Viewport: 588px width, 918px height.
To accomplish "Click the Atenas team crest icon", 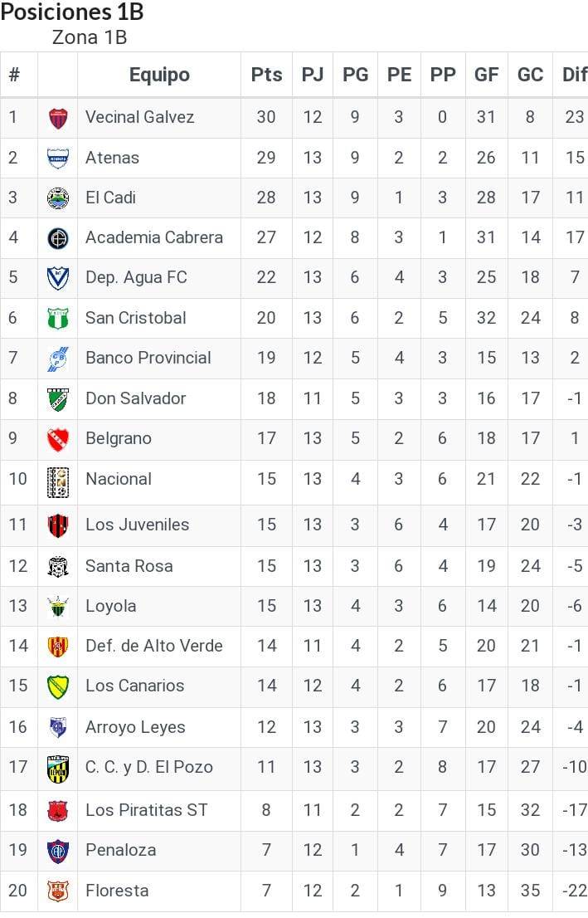I will [x=57, y=158].
